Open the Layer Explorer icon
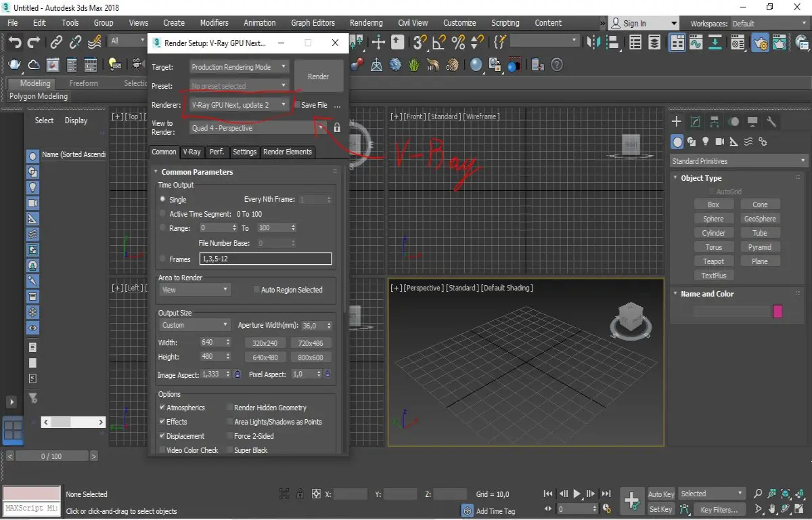Viewport: 812px width, 520px height. (x=654, y=42)
